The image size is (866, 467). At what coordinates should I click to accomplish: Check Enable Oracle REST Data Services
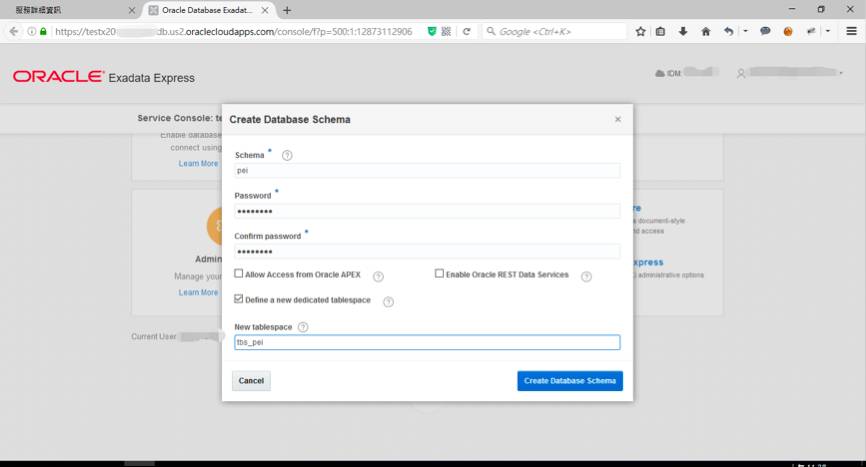(439, 274)
